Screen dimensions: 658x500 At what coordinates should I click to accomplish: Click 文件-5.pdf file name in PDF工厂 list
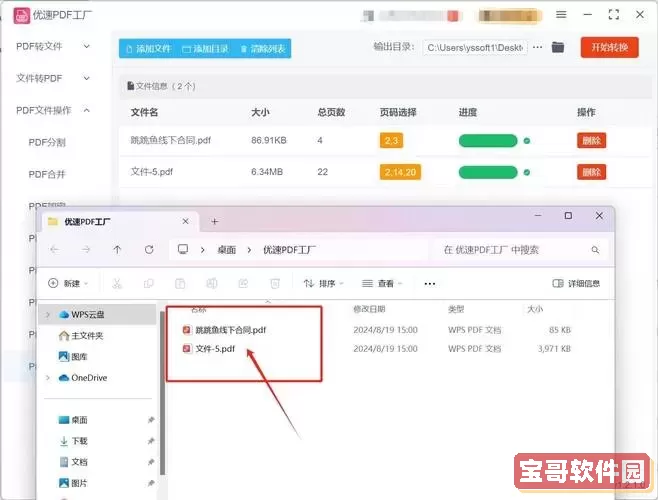152,172
